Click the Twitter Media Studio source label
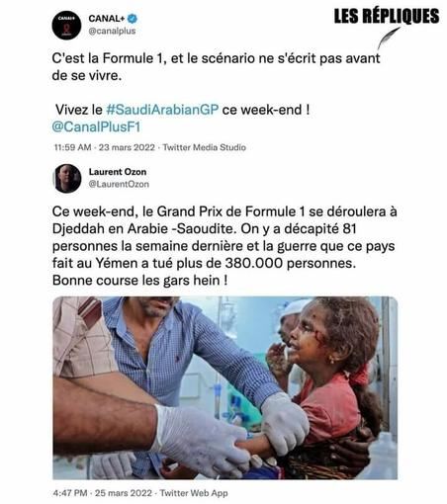The width and height of the screenshot is (447, 504). 205,147
